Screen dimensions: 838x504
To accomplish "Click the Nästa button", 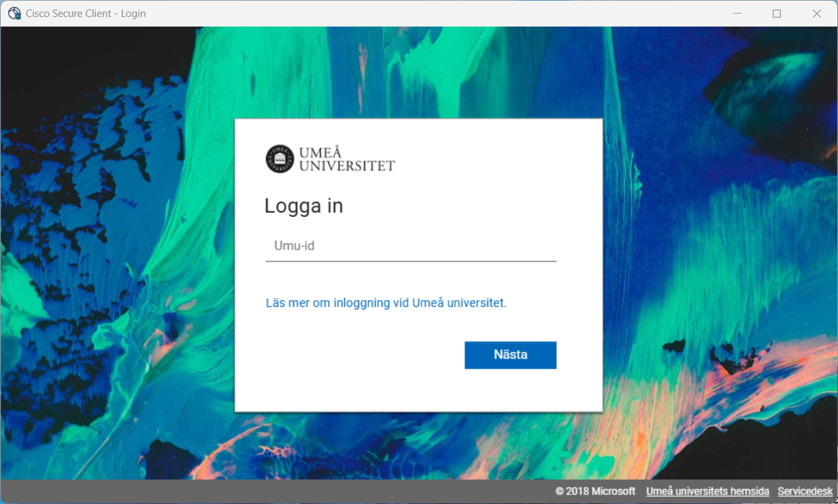I will 510,355.
